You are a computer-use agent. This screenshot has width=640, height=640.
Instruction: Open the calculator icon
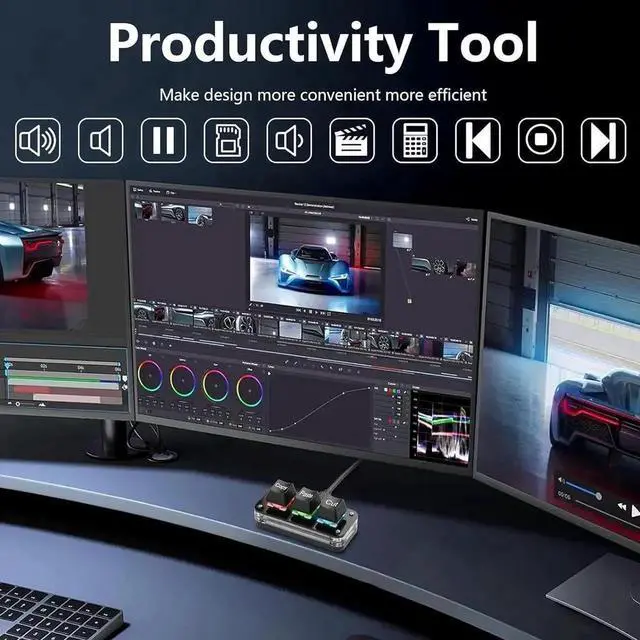(x=415, y=141)
